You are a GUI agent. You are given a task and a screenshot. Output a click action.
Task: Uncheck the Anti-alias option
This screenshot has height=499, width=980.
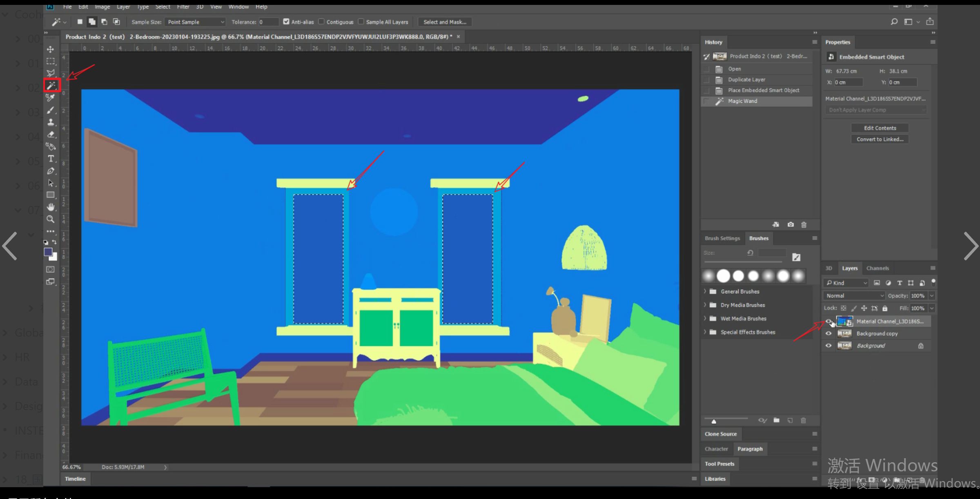286,22
